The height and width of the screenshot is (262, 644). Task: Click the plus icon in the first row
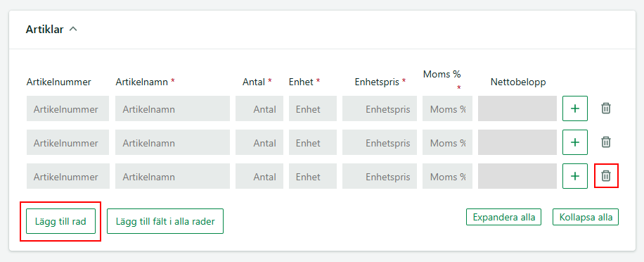(x=575, y=108)
